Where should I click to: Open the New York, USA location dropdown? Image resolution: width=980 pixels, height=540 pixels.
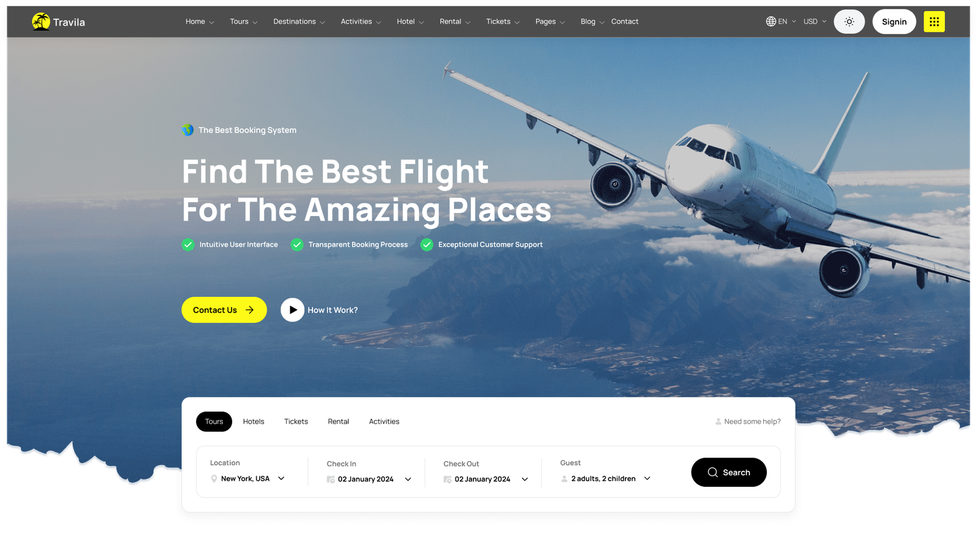(247, 479)
